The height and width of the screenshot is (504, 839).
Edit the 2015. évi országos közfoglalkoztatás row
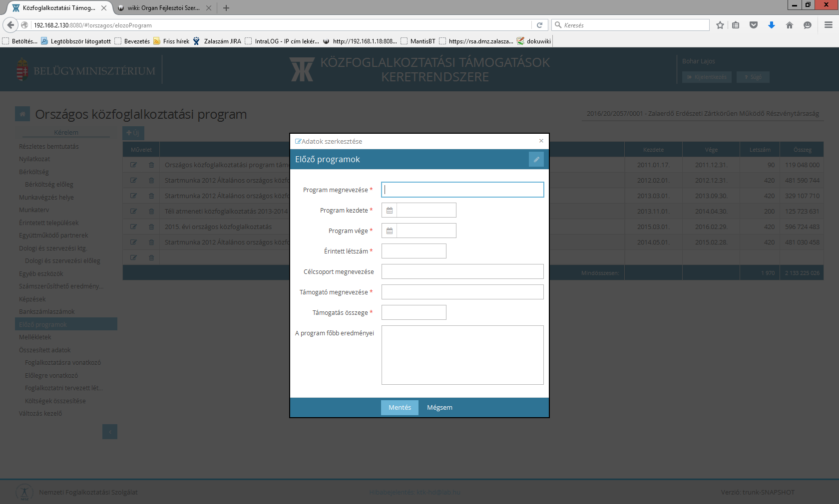click(133, 227)
